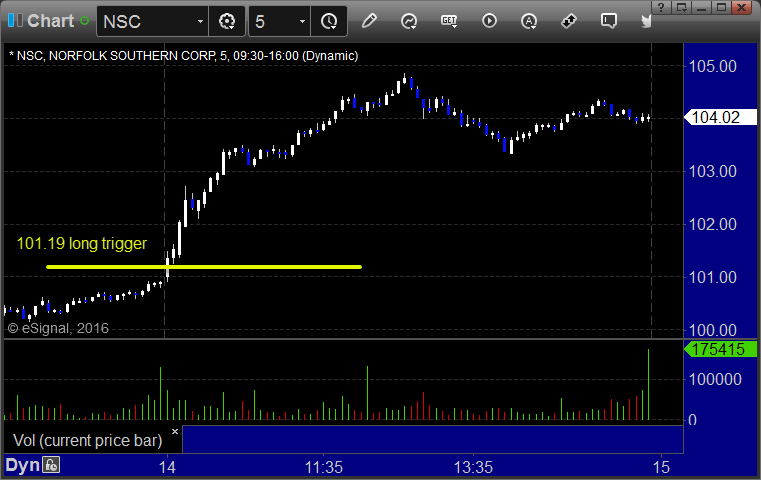Click the trade order ticket icon
Image resolution: width=761 pixels, height=480 pixels.
pyautogui.click(x=568, y=21)
